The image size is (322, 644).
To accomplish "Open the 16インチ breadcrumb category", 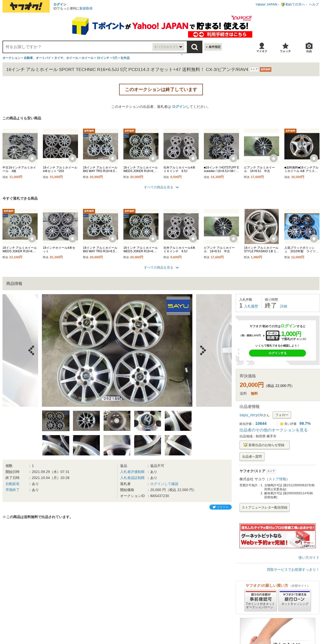I will (x=103, y=58).
